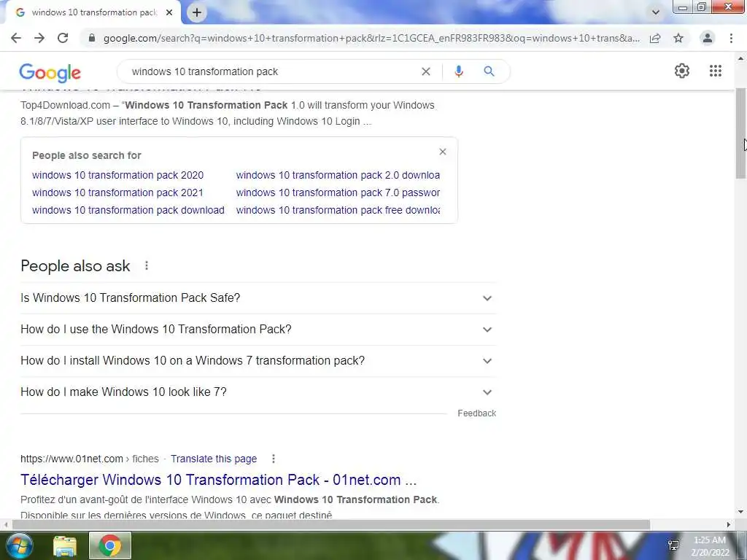Screen dimensions: 747x560
Task: Open a new tab with the plus button
Action: click(197, 12)
